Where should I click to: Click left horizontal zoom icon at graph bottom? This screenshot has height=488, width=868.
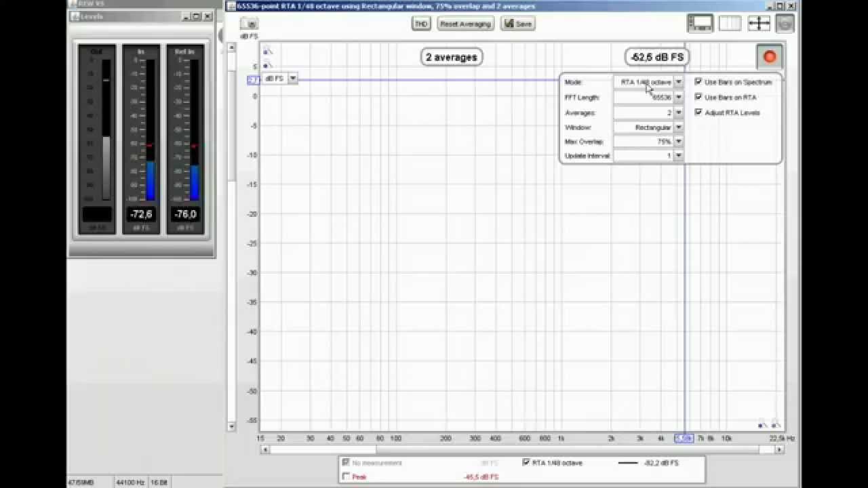pyautogui.click(x=763, y=425)
